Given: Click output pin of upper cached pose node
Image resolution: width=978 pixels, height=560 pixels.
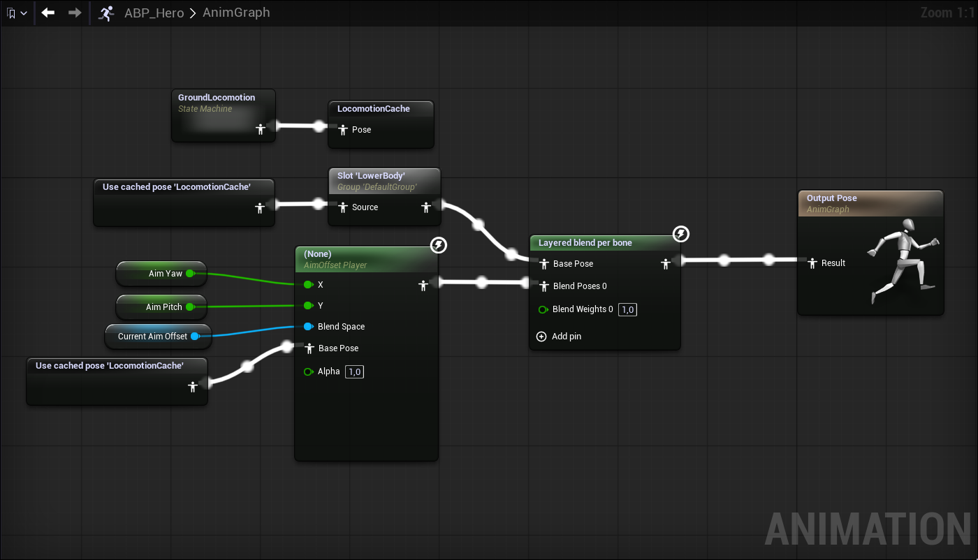Looking at the screenshot, I should (x=261, y=207).
